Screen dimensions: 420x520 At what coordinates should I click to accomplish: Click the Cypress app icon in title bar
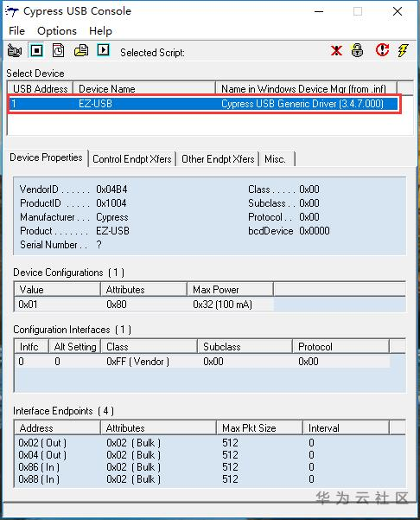[11, 11]
